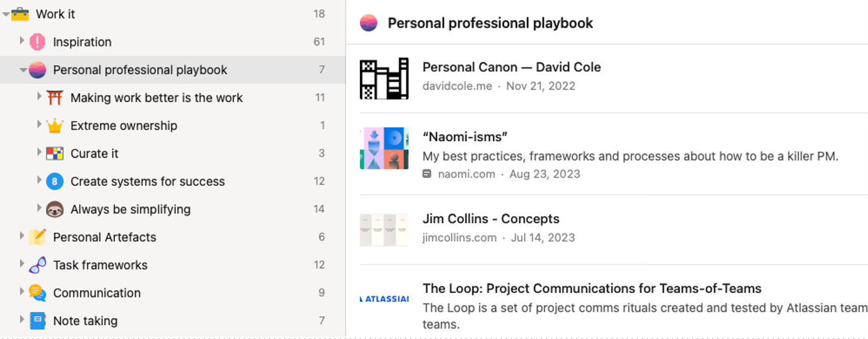868x339 pixels.
Task: Click the count 14 beside Always be simplifying
Action: click(x=319, y=209)
